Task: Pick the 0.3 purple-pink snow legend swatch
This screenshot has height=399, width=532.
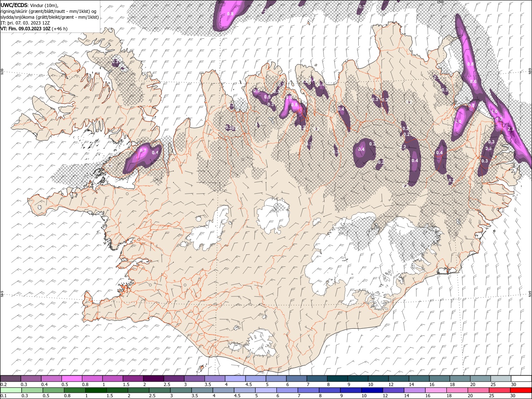Action: 31,379
